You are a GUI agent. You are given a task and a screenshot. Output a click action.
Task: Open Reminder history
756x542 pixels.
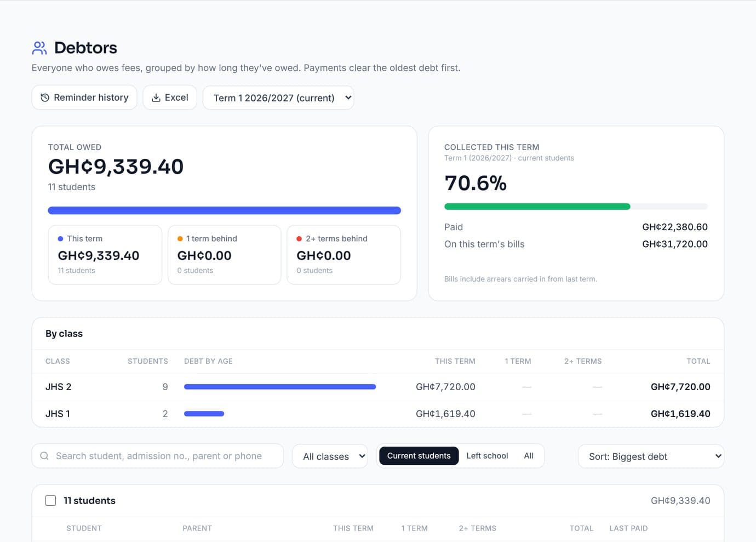(84, 98)
